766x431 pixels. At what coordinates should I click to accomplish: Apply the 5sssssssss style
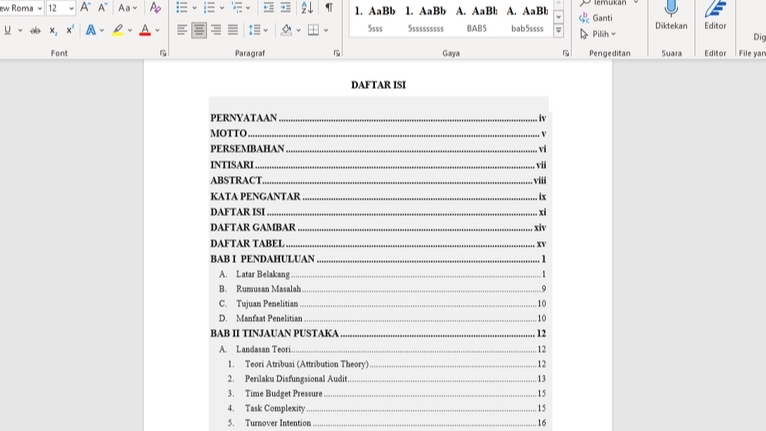pos(426,19)
